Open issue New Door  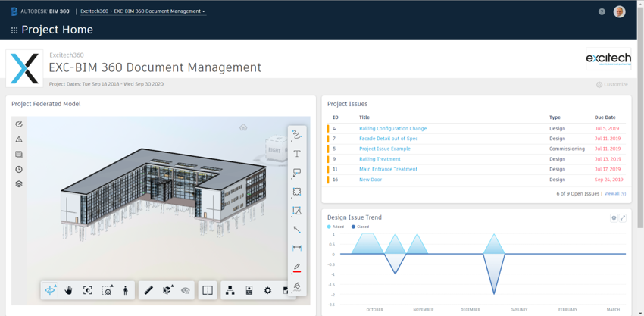[370, 180]
